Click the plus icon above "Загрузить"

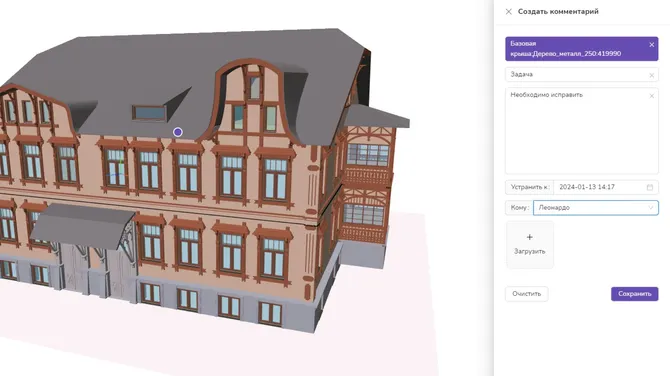529,237
